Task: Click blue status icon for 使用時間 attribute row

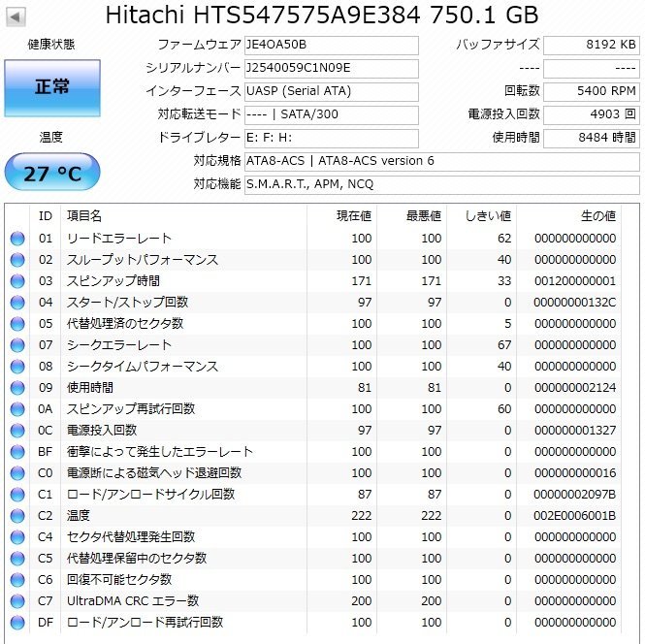Action: (17, 388)
